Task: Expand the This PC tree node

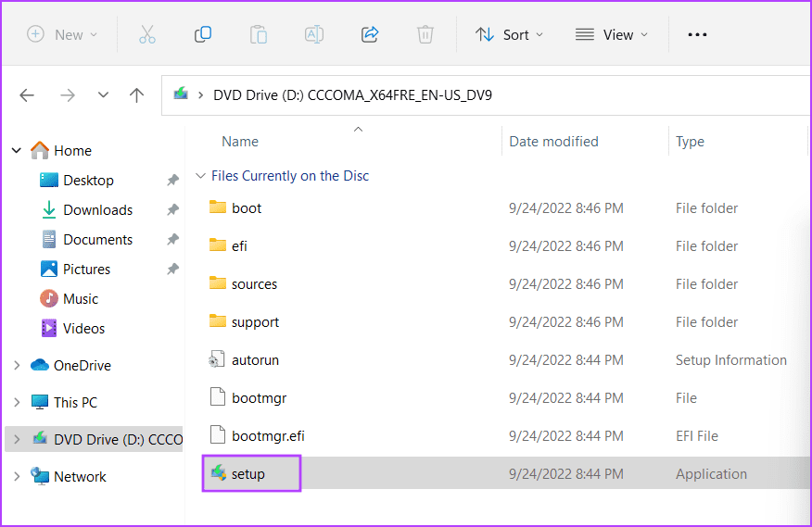Action: 17,402
